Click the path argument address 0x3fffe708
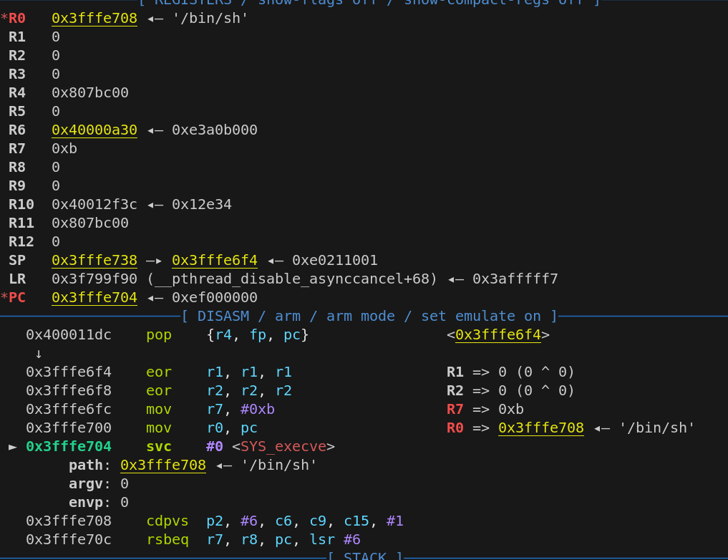Image resolution: width=728 pixels, height=560 pixels. [162, 465]
